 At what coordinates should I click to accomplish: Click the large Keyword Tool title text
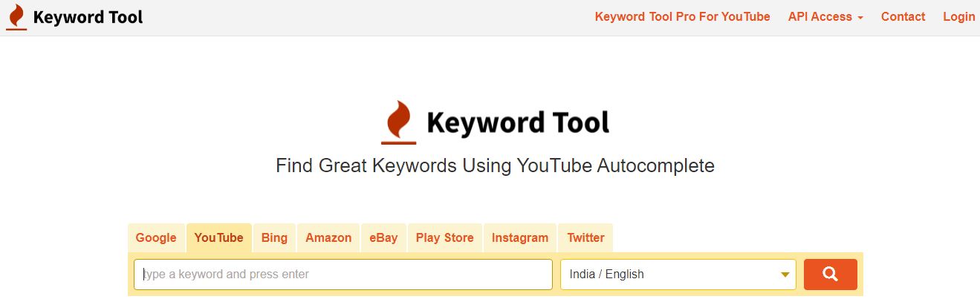click(x=518, y=122)
